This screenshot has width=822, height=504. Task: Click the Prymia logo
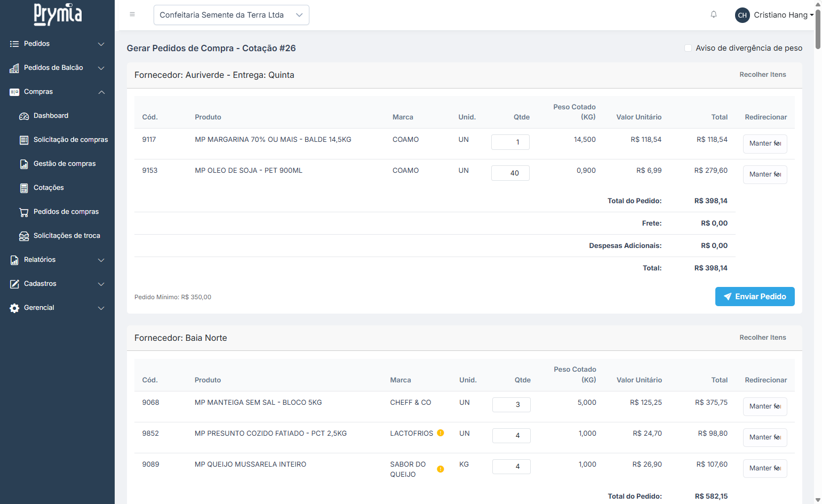(x=58, y=14)
